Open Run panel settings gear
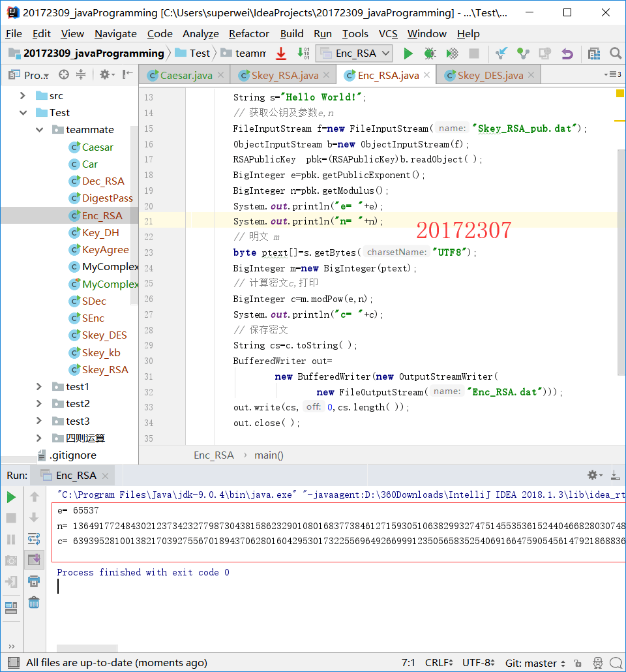Image resolution: width=626 pixels, height=672 pixels. coord(595,475)
